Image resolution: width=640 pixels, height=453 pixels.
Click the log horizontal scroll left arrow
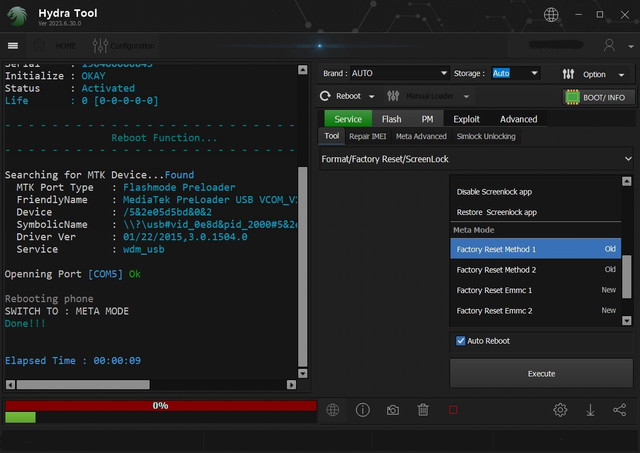tap(11, 384)
